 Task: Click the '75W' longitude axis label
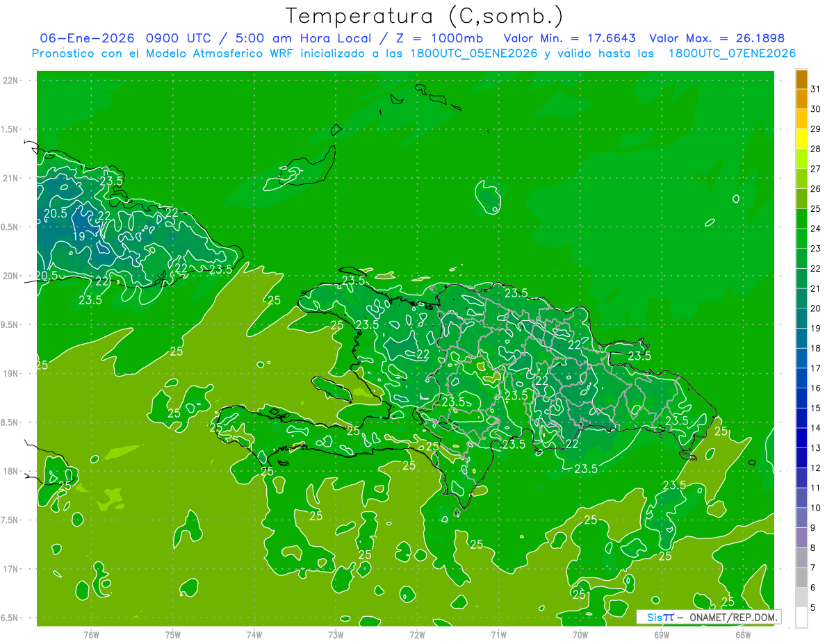172,635
